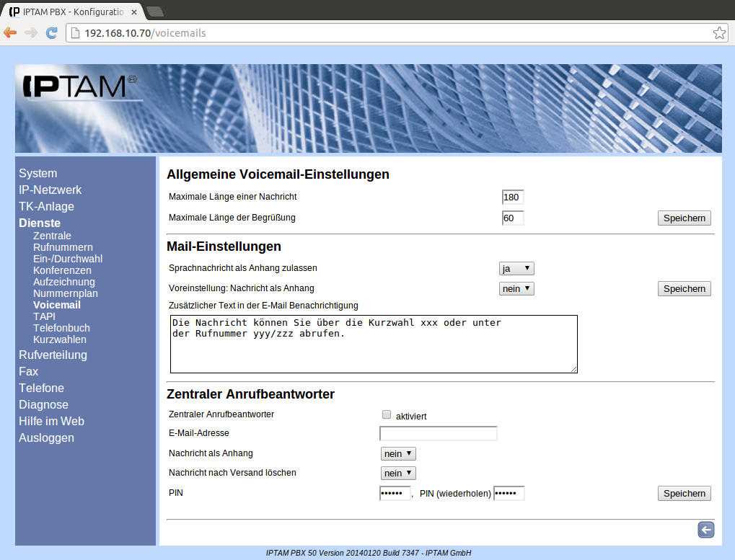Viewport: 735px width, 560px height.
Task: Select Telefonbuch under Dienste
Action: (61, 328)
